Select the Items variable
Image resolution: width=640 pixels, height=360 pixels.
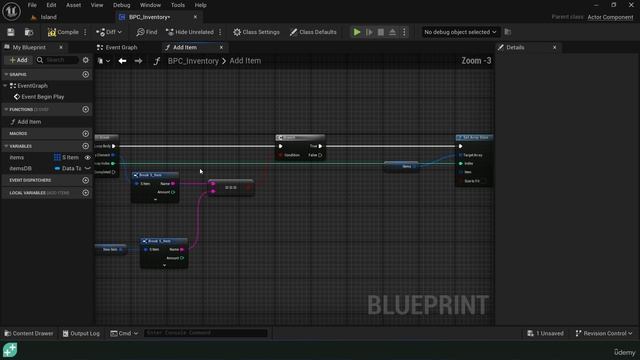coord(17,157)
